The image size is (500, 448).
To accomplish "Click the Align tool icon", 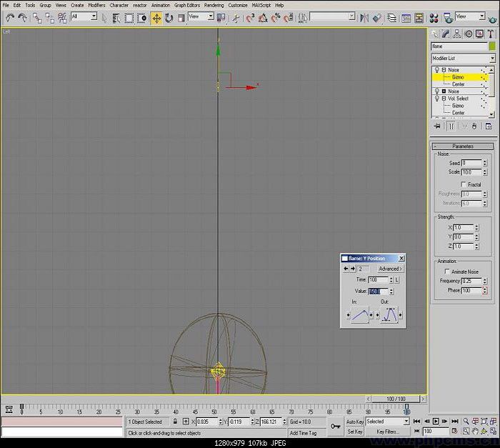I will click(x=377, y=18).
